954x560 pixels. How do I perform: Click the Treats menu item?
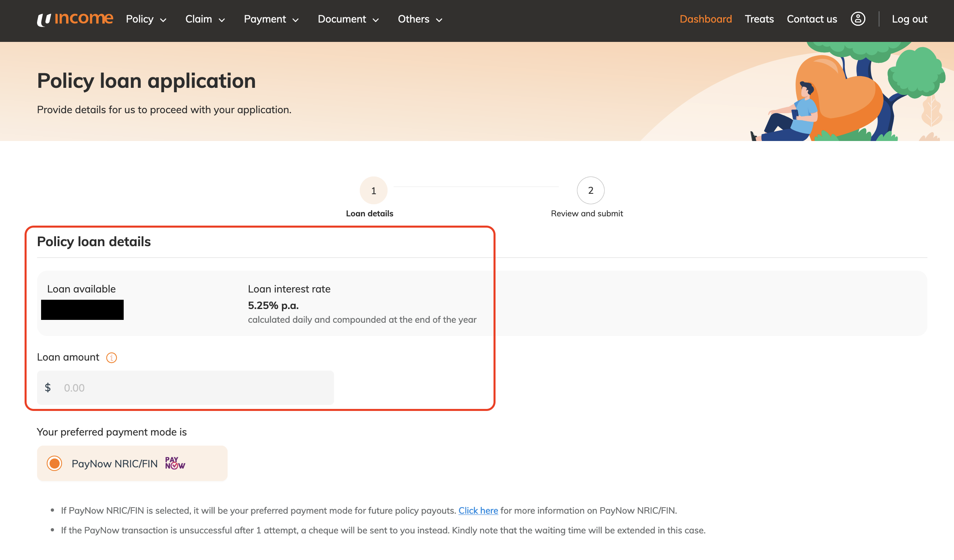click(x=759, y=19)
